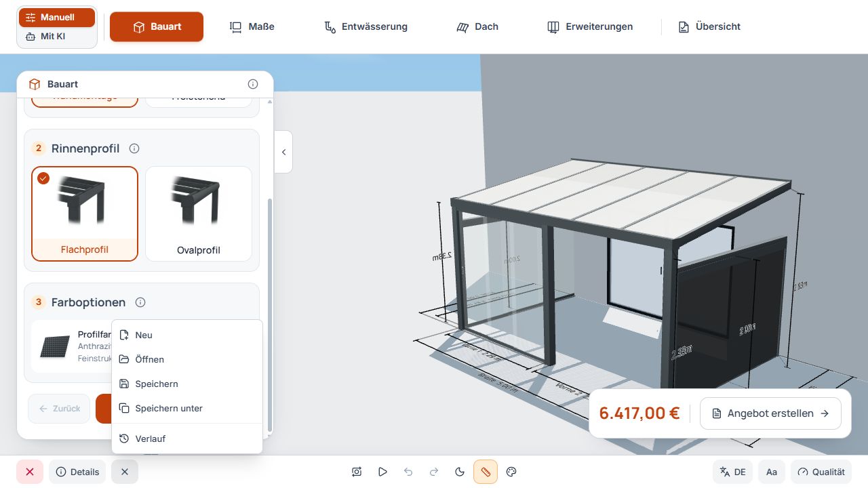Select the Ovalprofil option

[199, 213]
